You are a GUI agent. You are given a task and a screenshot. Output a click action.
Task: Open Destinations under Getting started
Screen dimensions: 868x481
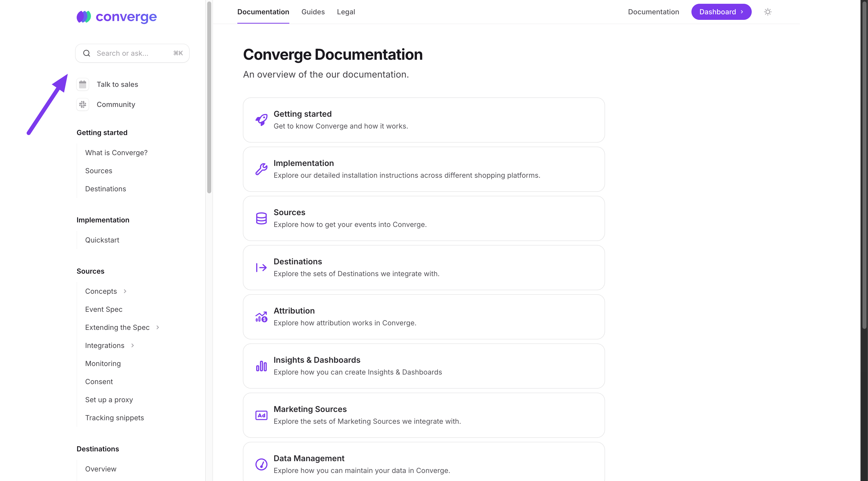[105, 189]
